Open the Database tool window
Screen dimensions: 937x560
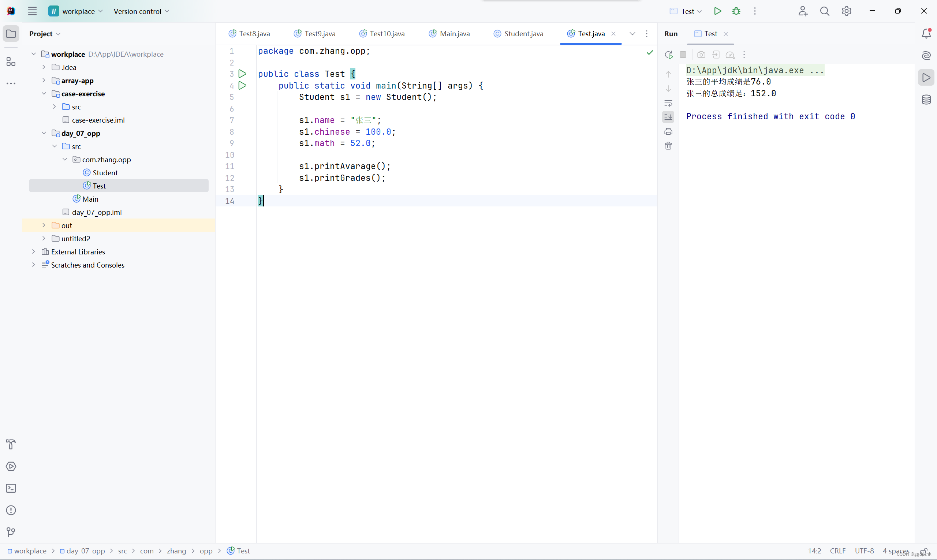click(926, 100)
